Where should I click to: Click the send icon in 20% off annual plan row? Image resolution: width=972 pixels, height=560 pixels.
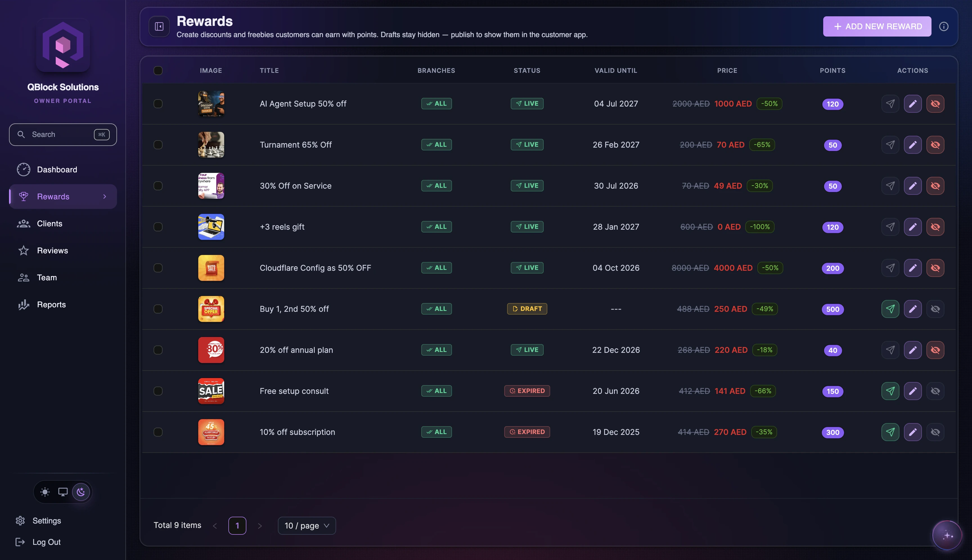point(890,350)
